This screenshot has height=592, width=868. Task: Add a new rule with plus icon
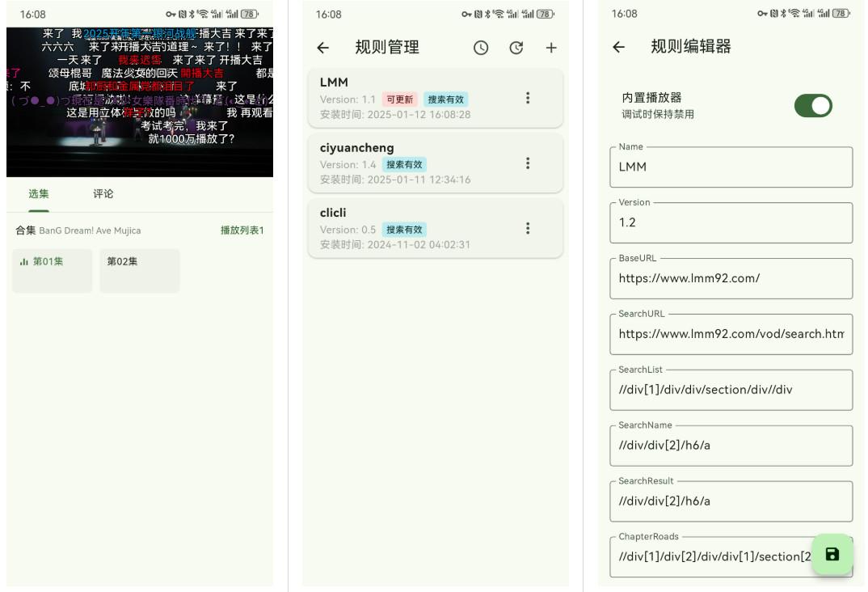point(551,48)
